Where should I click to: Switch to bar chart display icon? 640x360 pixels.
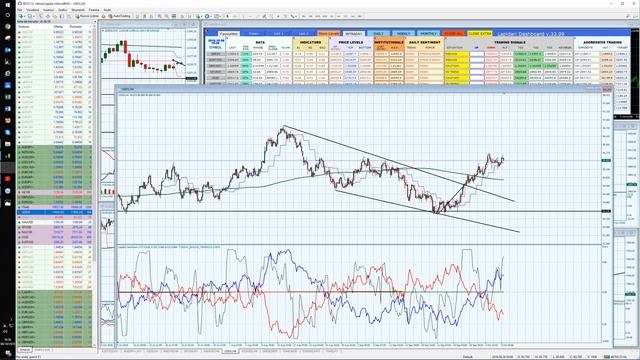(137, 16)
